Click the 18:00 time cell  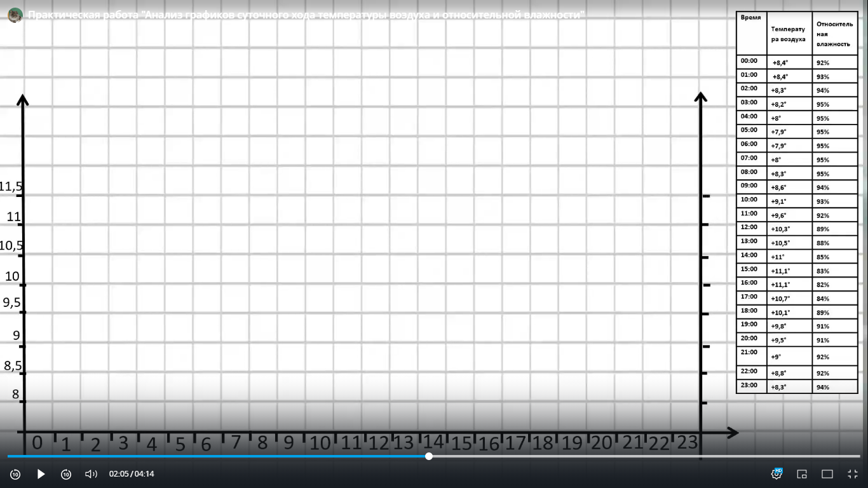(x=751, y=311)
